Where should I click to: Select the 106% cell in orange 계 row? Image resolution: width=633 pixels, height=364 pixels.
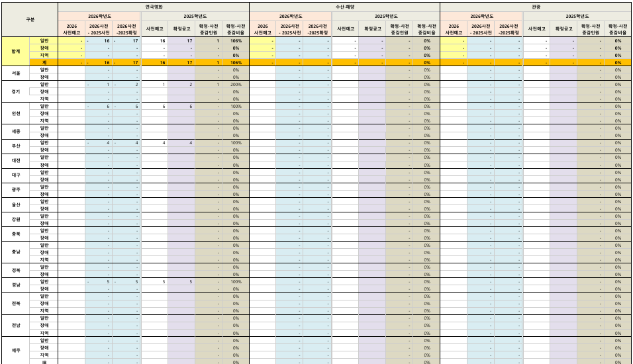tap(236, 63)
